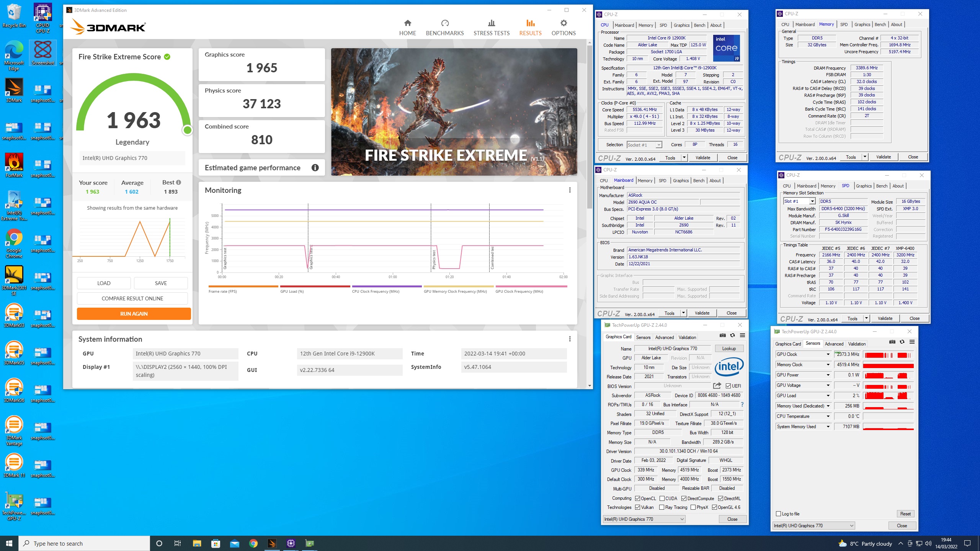Image resolution: width=980 pixels, height=551 pixels.
Task: Open the BENCHMARKS section in 3DMark
Action: point(444,28)
